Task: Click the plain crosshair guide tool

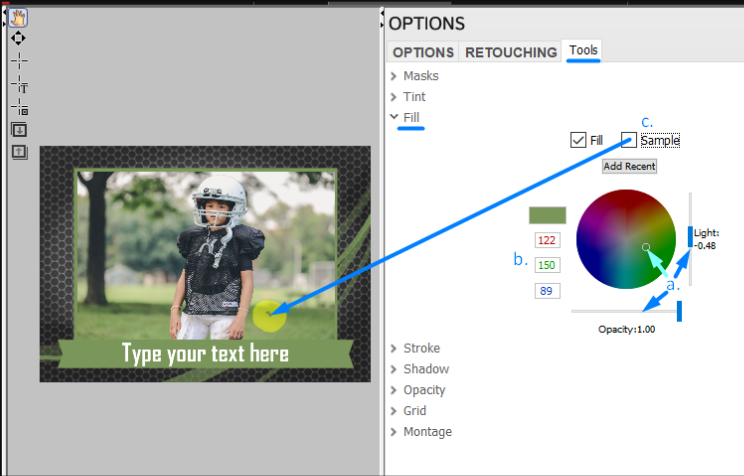Action: pyautogui.click(x=19, y=61)
